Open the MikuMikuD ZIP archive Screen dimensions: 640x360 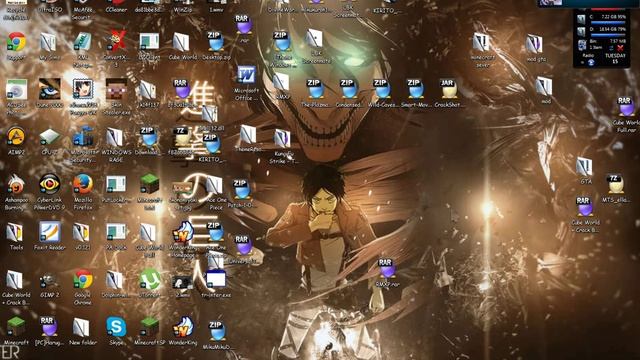[x=216, y=331]
